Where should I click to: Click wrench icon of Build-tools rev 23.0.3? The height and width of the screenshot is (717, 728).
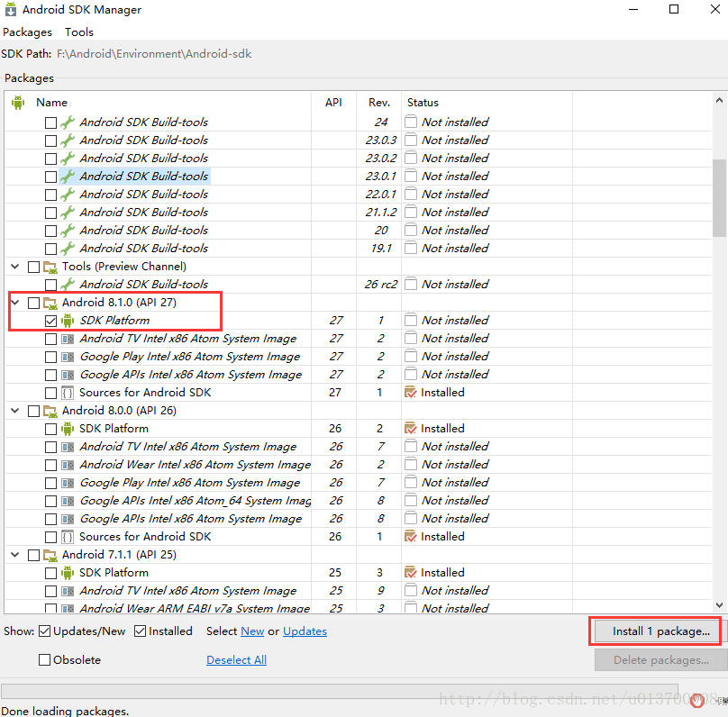(68, 141)
